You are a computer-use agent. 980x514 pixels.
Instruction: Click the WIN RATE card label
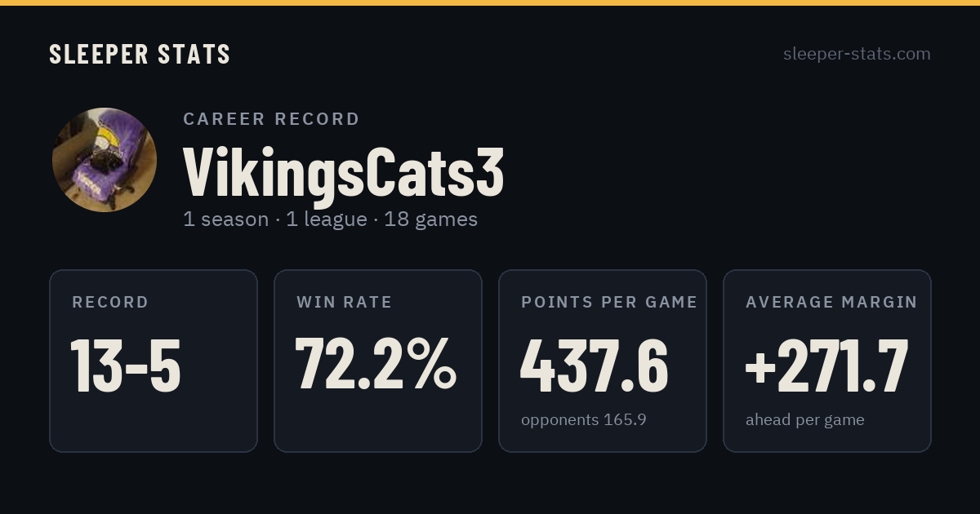[345, 303]
